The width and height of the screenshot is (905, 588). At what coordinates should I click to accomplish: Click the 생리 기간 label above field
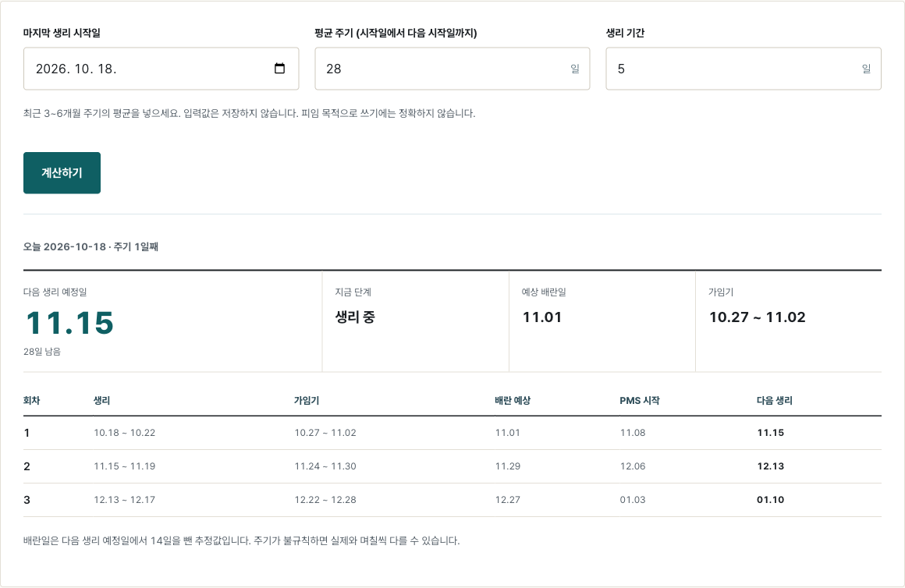(x=625, y=33)
